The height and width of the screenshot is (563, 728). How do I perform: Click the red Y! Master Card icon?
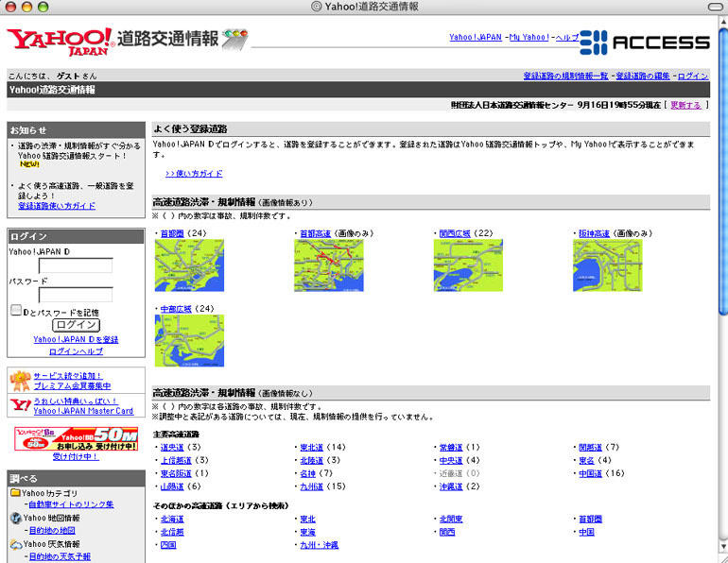click(x=21, y=405)
